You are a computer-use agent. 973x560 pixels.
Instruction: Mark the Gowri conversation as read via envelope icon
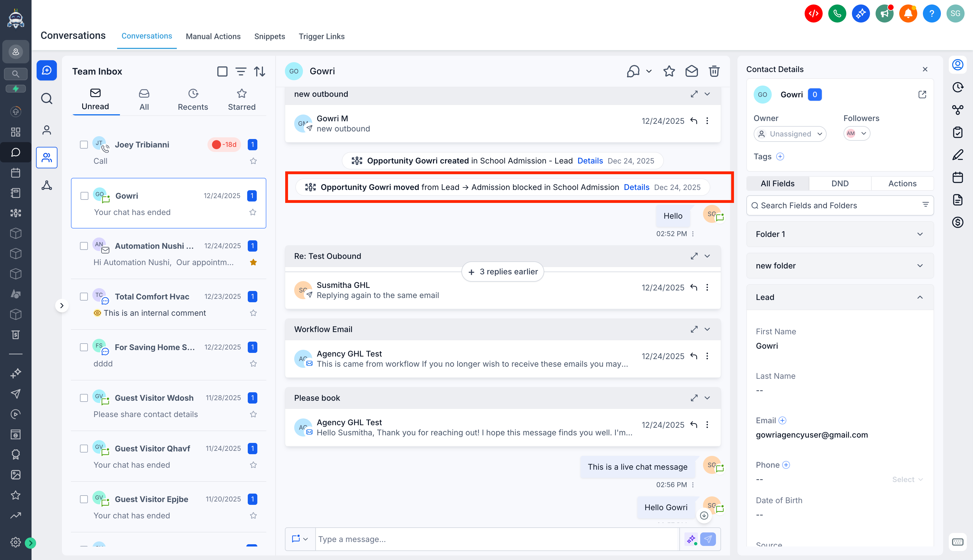point(691,71)
